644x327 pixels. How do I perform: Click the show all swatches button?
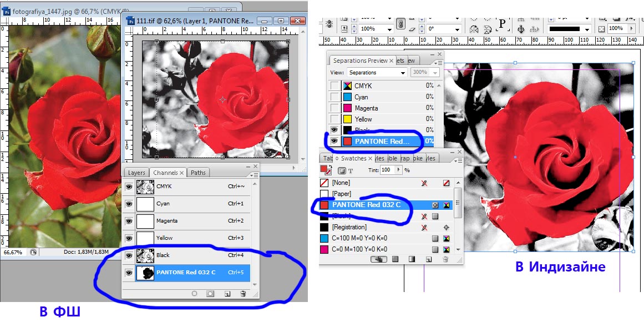click(378, 259)
